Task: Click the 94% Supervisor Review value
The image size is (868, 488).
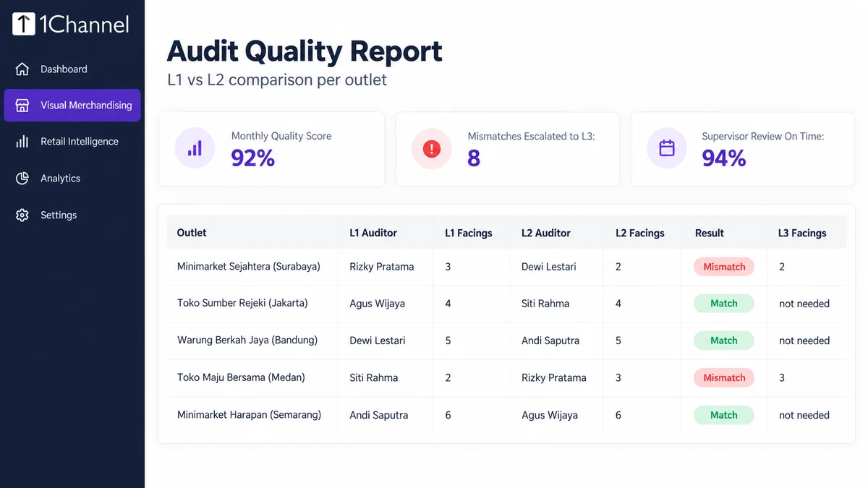Action: click(724, 158)
